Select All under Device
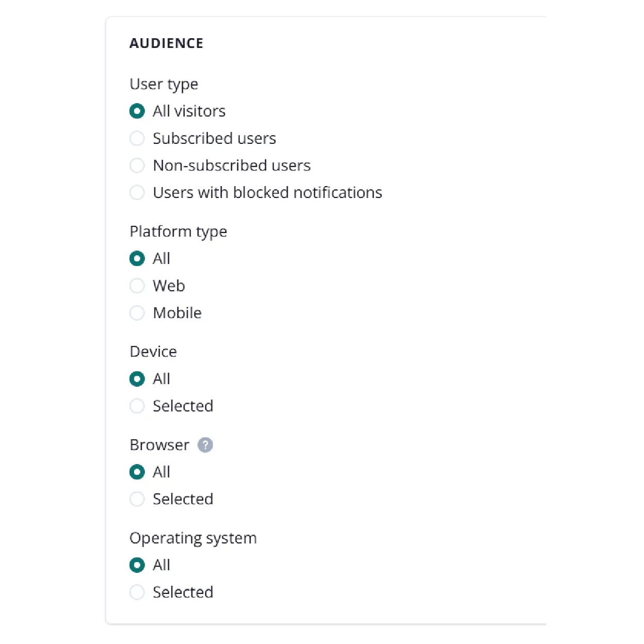 tap(137, 379)
